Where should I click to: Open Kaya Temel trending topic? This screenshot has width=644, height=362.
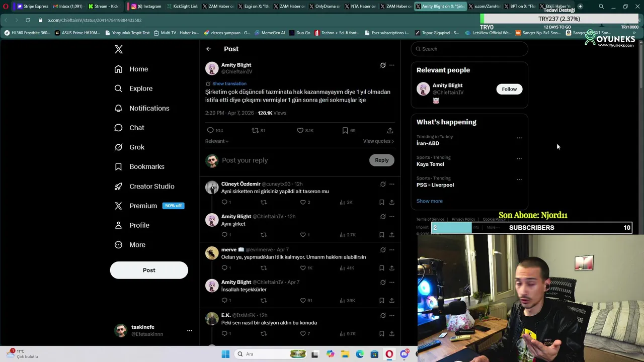point(430,164)
